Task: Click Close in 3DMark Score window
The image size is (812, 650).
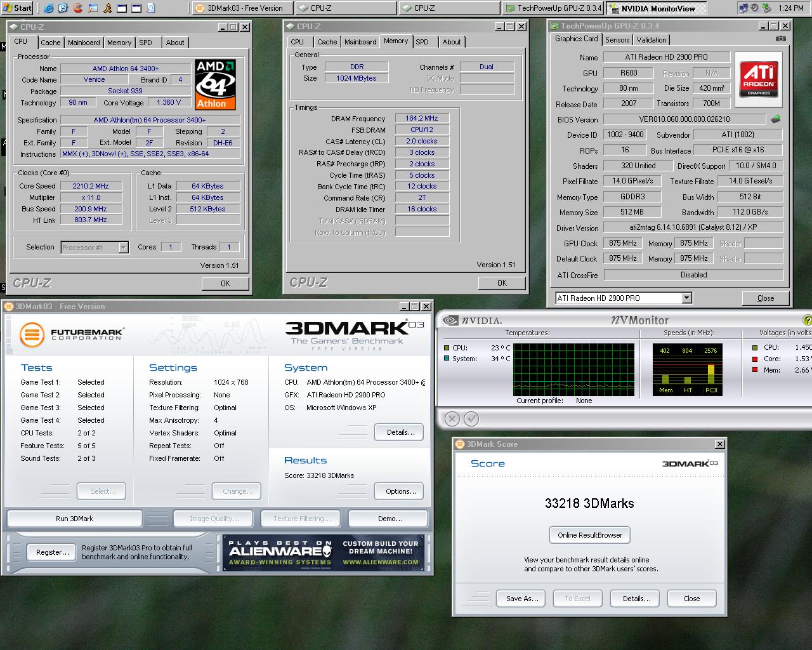Action: pyautogui.click(x=691, y=599)
